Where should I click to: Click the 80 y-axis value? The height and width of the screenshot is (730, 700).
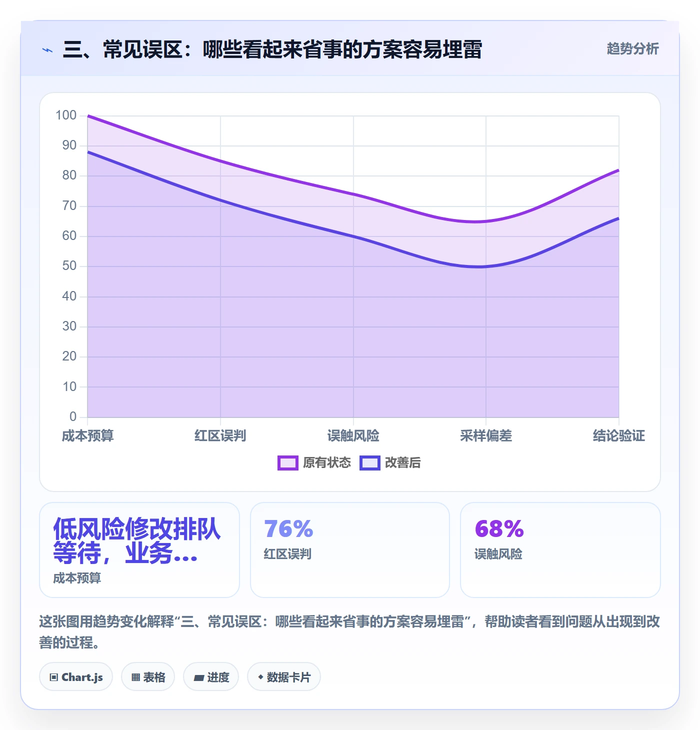click(69, 175)
